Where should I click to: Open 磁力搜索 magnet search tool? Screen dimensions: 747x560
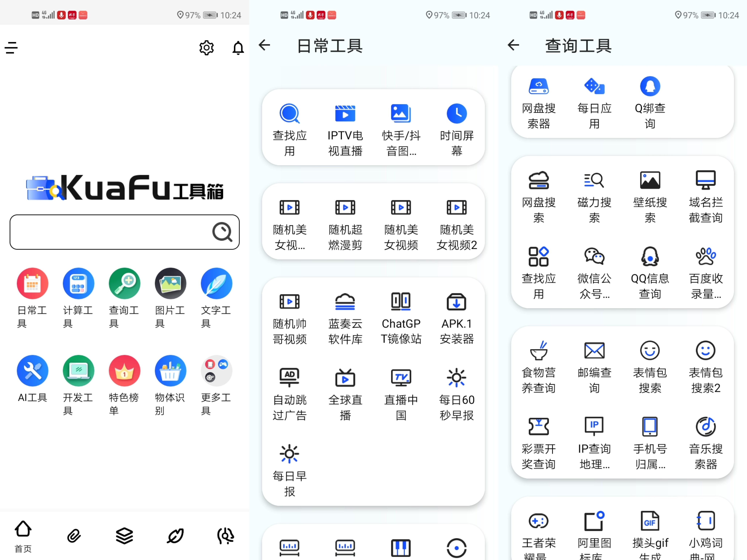(594, 180)
